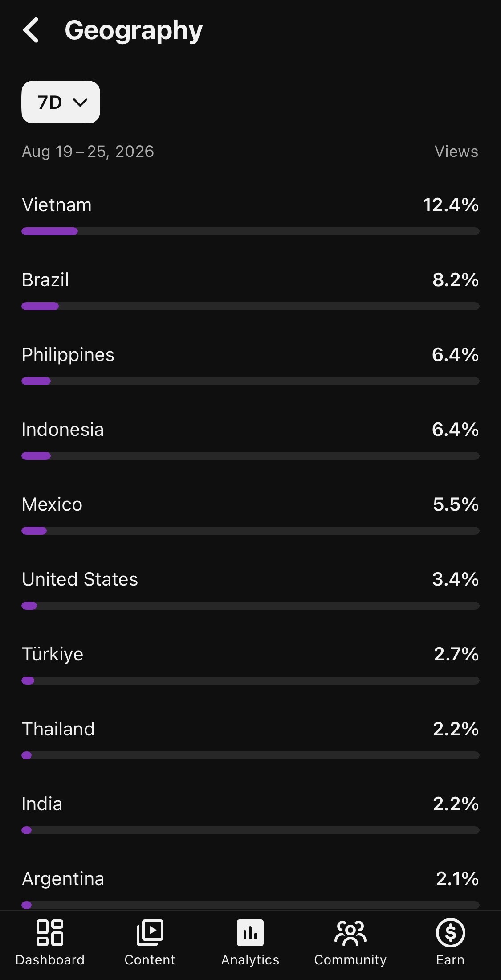This screenshot has width=501, height=980.
Task: Expand the 7D time range dropdown
Action: (x=61, y=102)
